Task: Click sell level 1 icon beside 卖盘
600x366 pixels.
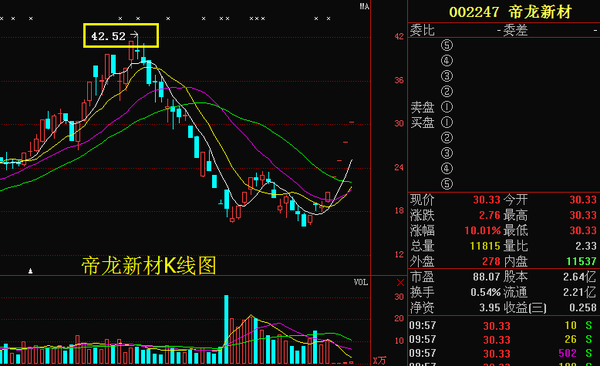Action: pos(447,107)
